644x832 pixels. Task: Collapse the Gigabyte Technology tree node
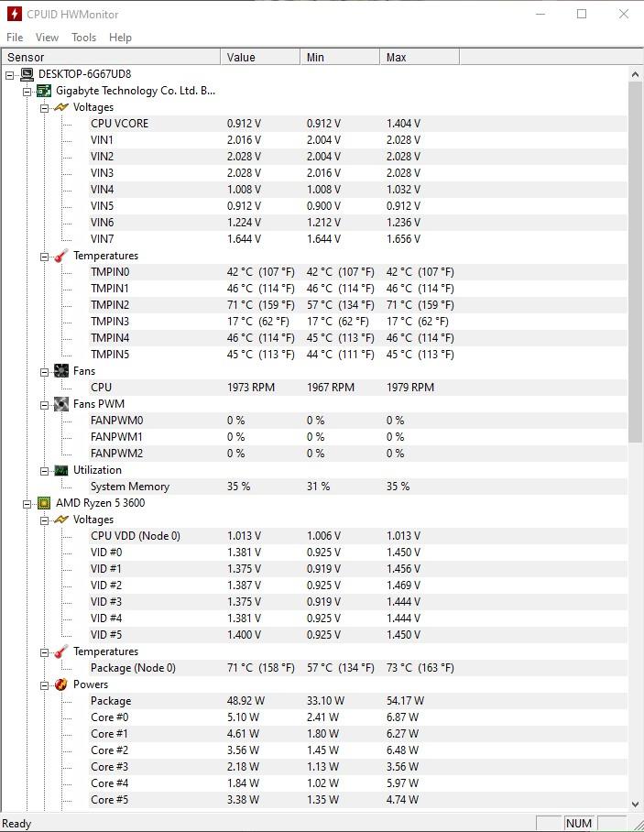(x=27, y=92)
